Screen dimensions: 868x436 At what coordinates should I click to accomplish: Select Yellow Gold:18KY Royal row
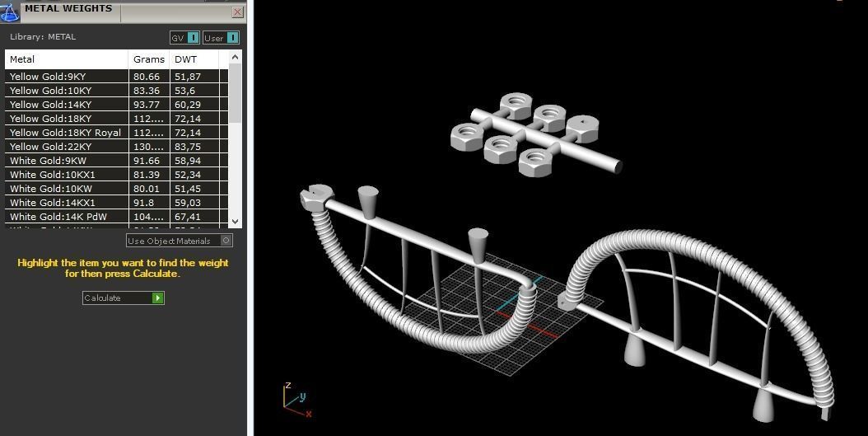coord(117,133)
